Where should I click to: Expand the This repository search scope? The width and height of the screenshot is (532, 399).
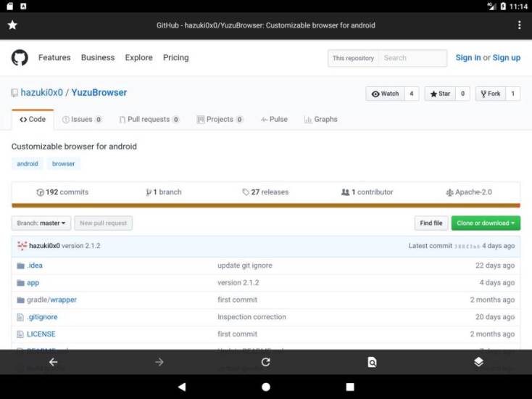pyautogui.click(x=353, y=58)
